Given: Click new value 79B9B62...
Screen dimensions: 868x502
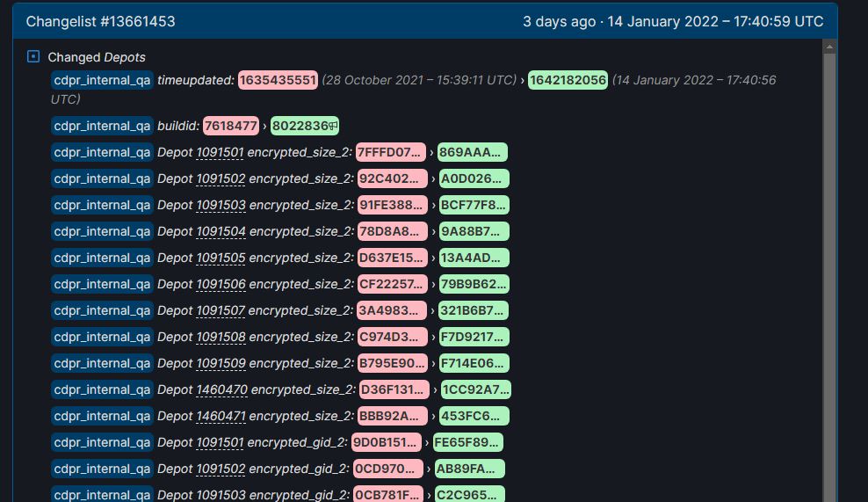Looking at the screenshot, I should [474, 284].
